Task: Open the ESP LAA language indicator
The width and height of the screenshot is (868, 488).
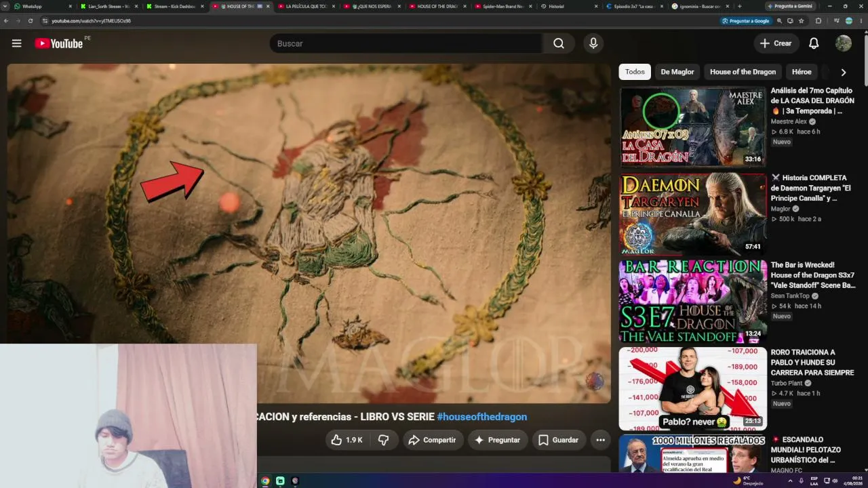Action: pyautogui.click(x=814, y=481)
